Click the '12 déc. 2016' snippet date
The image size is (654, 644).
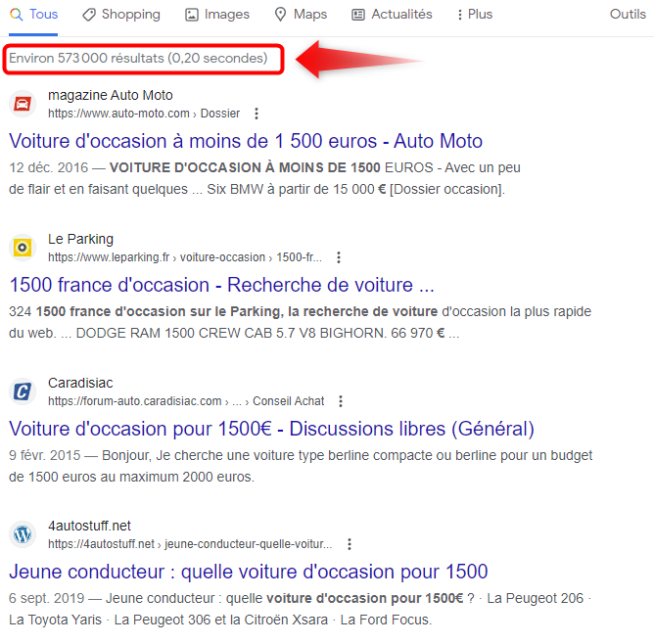tap(49, 167)
